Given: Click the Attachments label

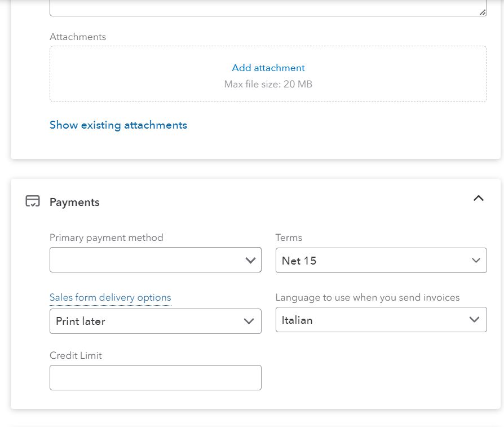Looking at the screenshot, I should [78, 37].
